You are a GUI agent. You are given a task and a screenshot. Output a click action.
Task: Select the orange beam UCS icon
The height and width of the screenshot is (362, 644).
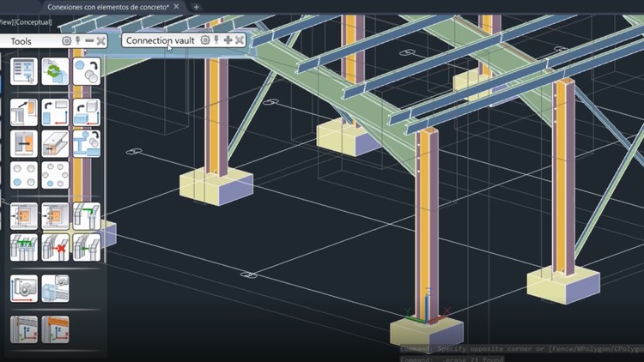(x=55, y=329)
